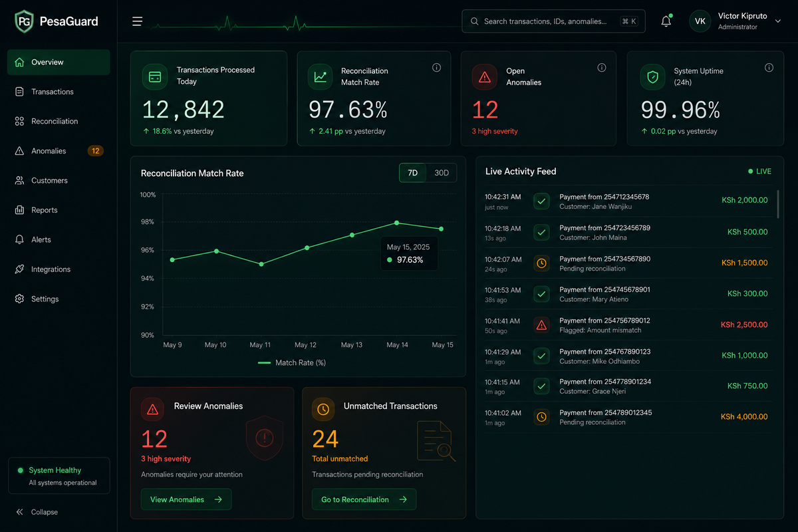Click the System Uptime shield icon
The height and width of the screenshot is (532, 798).
652,76
